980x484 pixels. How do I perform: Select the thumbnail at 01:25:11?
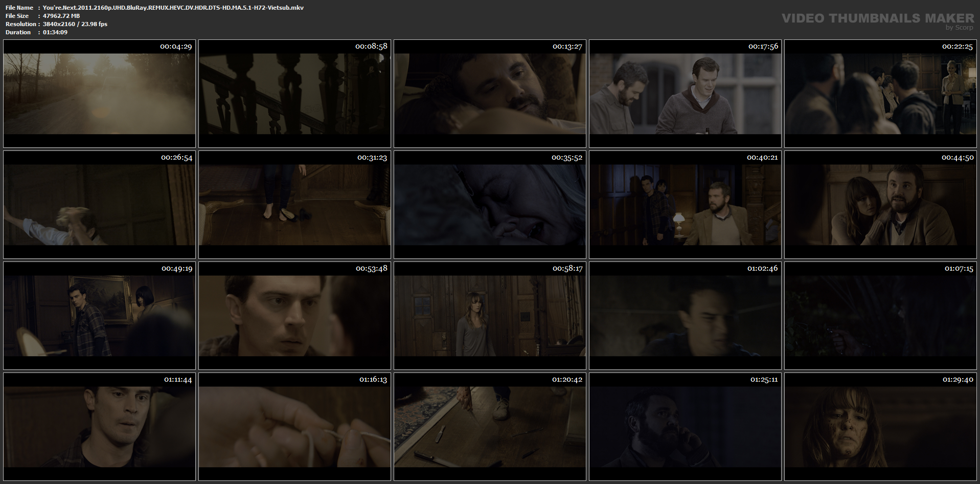point(685,427)
